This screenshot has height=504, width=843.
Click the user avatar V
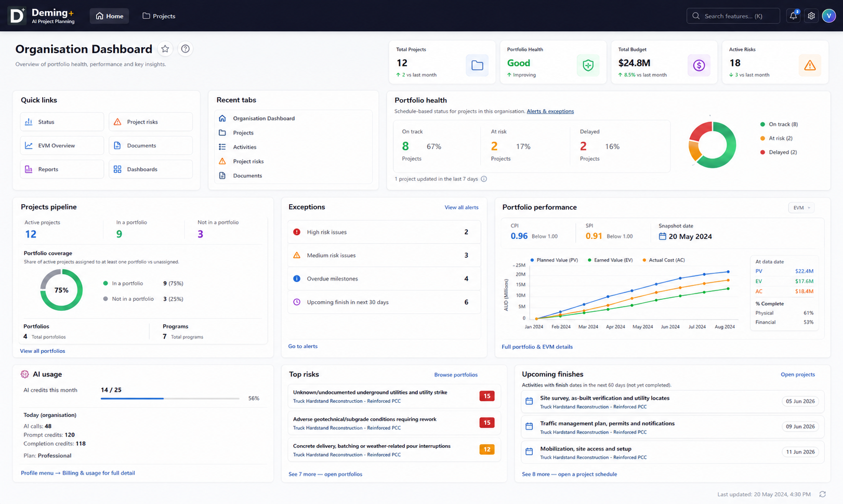829,16
